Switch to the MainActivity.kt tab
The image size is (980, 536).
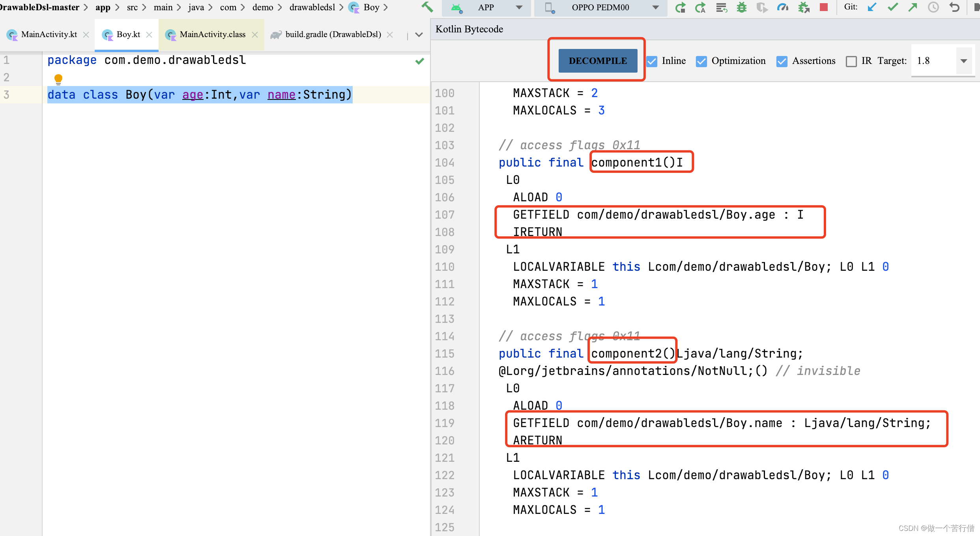pyautogui.click(x=49, y=34)
